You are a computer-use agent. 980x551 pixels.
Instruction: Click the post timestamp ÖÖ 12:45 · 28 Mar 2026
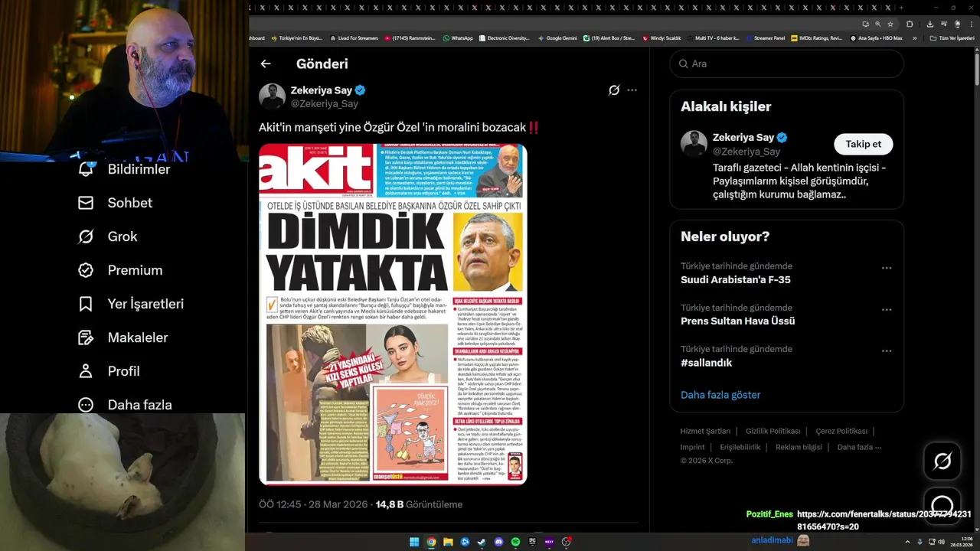(x=314, y=505)
